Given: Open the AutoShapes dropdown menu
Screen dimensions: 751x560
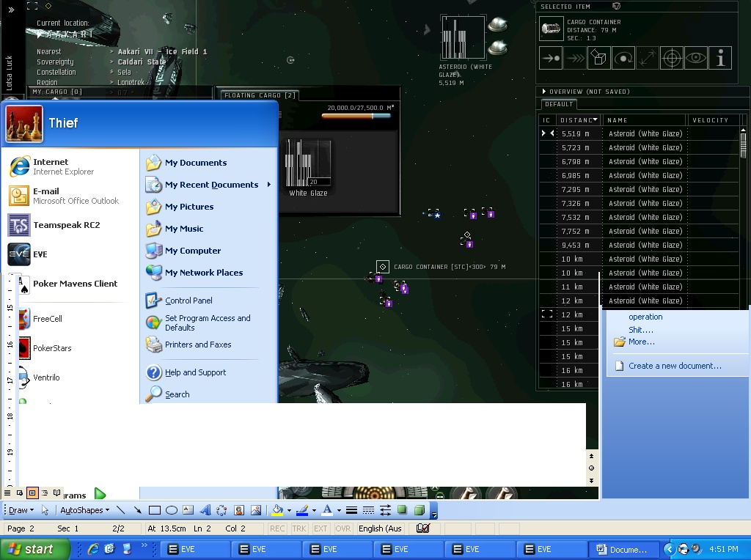Looking at the screenshot, I should pyautogui.click(x=85, y=510).
